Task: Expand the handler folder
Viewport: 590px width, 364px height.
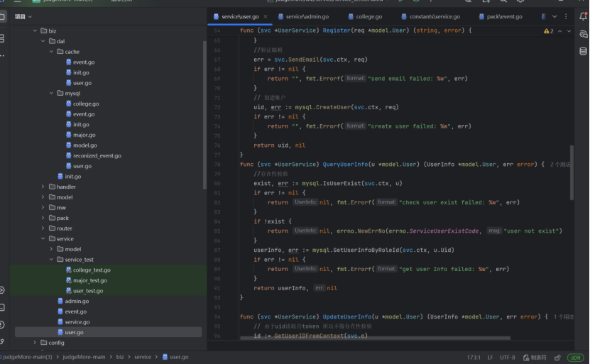Action: [43, 187]
